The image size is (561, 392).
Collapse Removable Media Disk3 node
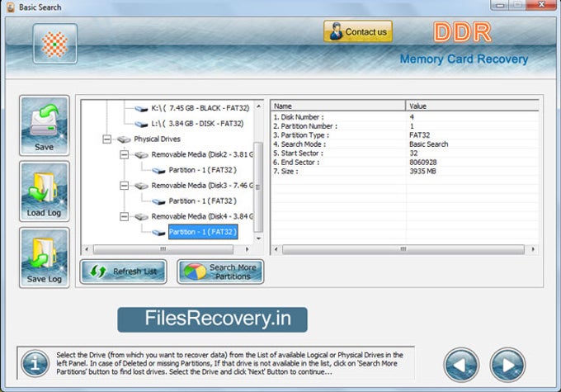coord(124,186)
